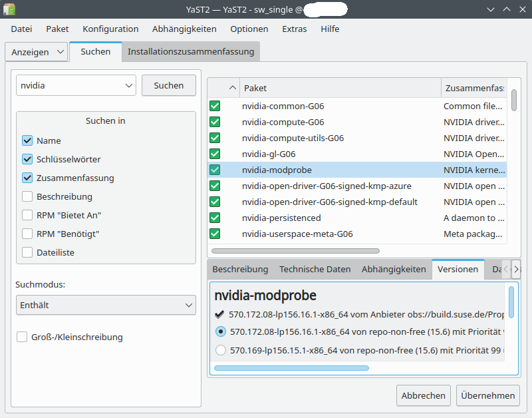Uncheck the Schlüsselwörter checkbox
The height and width of the screenshot is (418, 532).
[x=27, y=159]
